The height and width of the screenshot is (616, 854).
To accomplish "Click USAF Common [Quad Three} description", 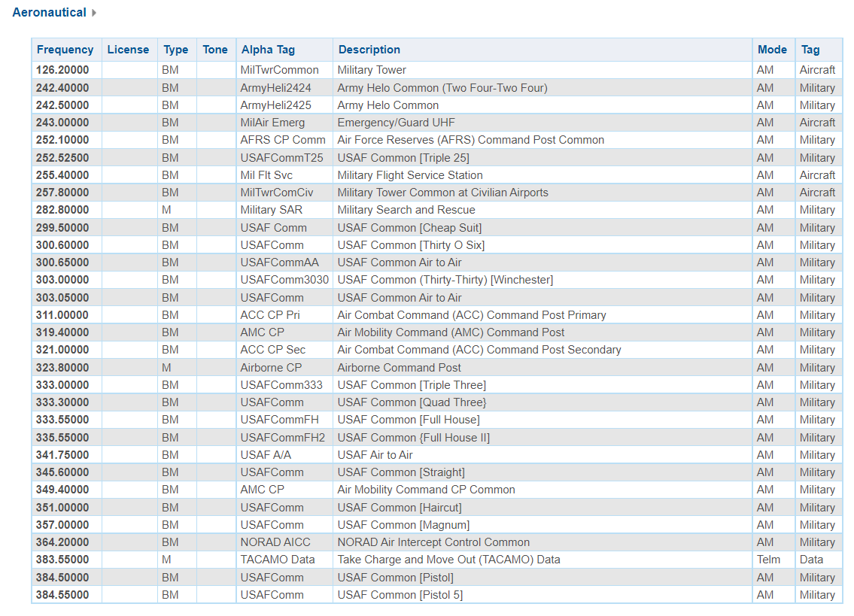I will click(x=412, y=402).
